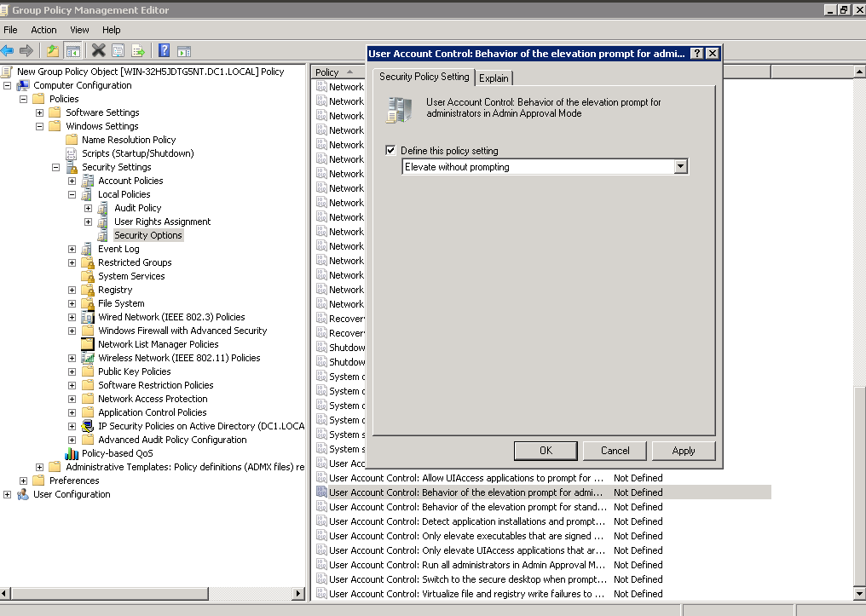
Task: Switch to the Explain tab
Action: point(494,78)
